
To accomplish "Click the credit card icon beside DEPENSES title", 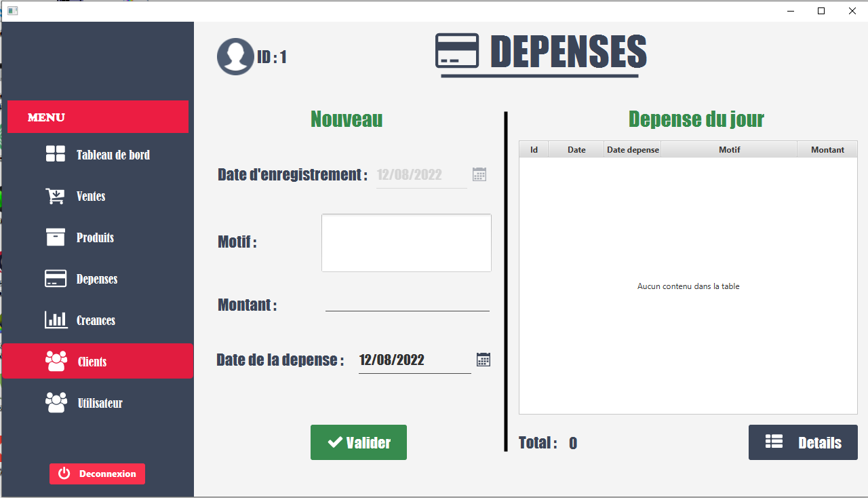I will coord(456,51).
